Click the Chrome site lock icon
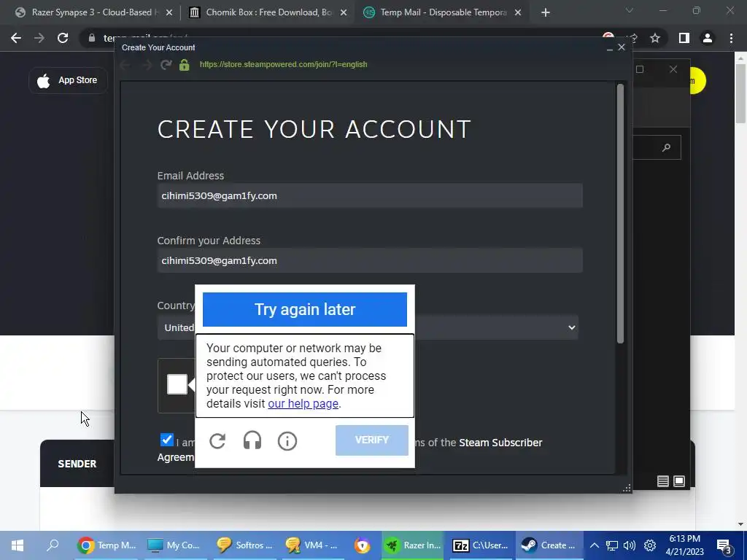This screenshot has height=560, width=747. (x=92, y=38)
